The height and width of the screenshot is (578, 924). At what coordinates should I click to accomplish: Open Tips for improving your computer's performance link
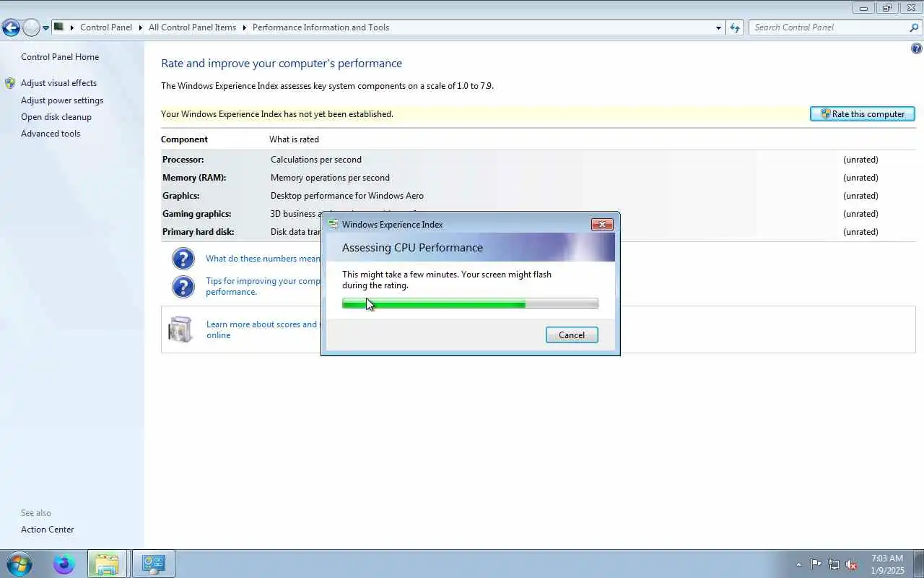click(263, 286)
